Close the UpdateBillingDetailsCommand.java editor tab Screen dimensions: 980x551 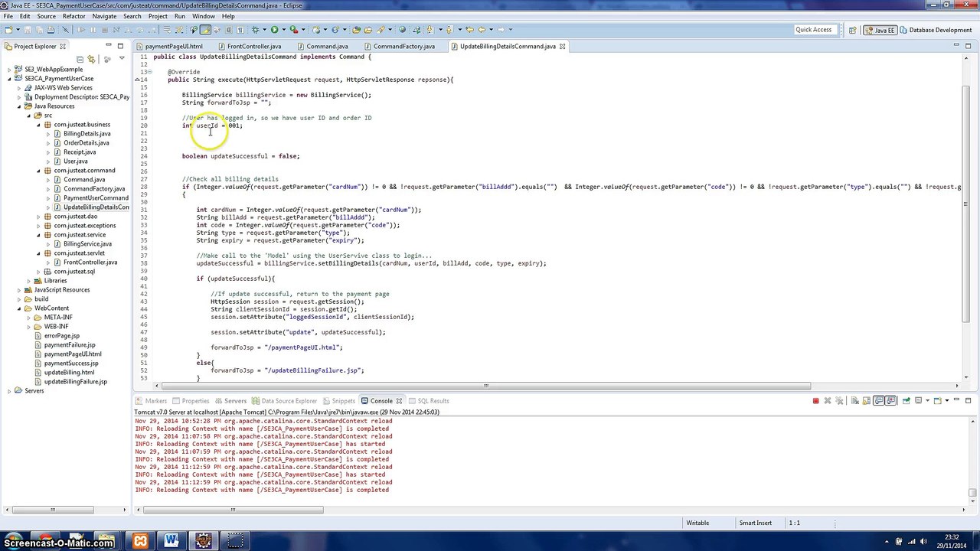tap(562, 47)
